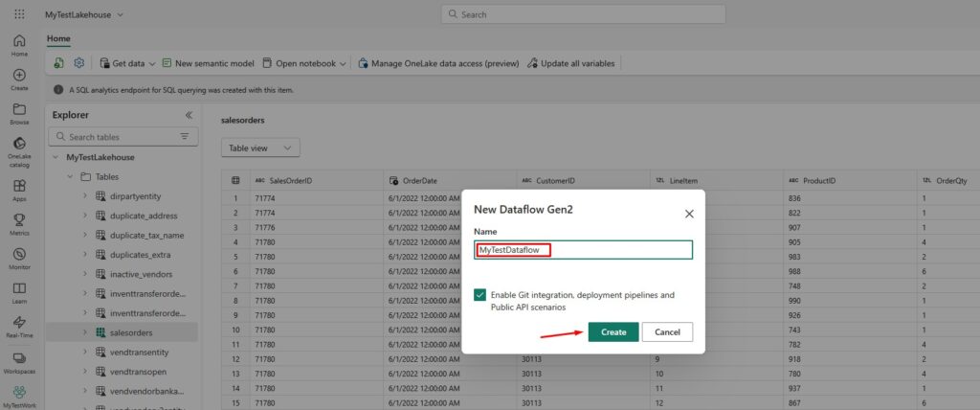Image resolution: width=980 pixels, height=410 pixels.
Task: Click the Search tables field
Action: click(122, 136)
